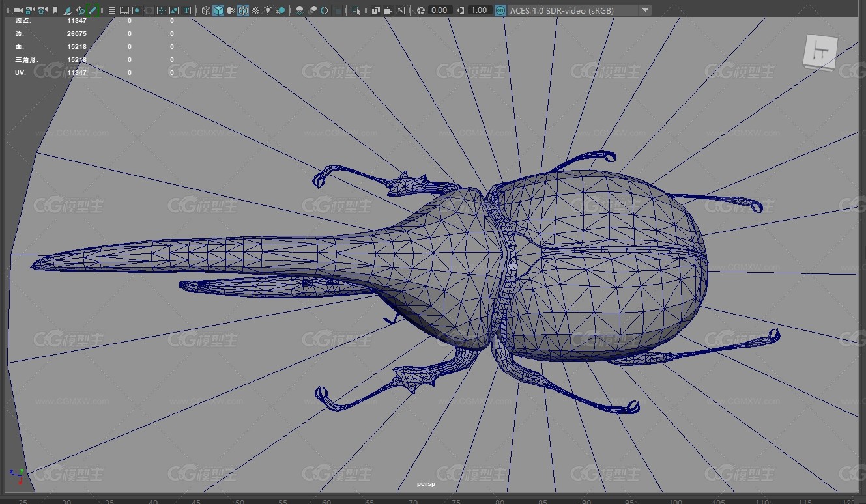Click the persp camera label
866x504 pixels.
pos(426,484)
